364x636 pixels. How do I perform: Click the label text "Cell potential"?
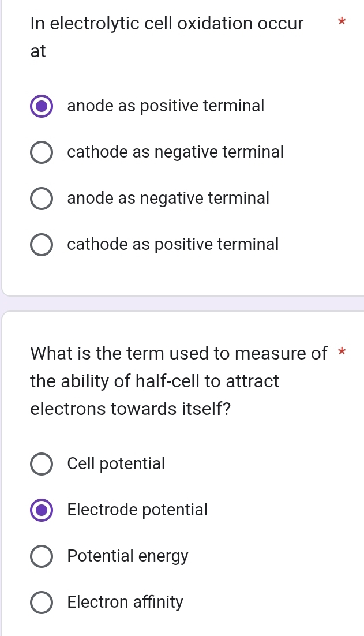pyautogui.click(x=116, y=464)
